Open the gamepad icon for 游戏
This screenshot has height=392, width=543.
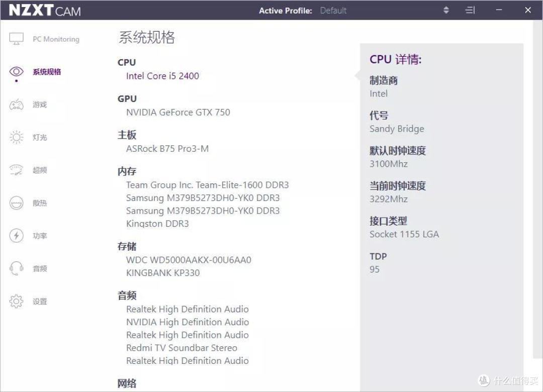click(x=16, y=105)
